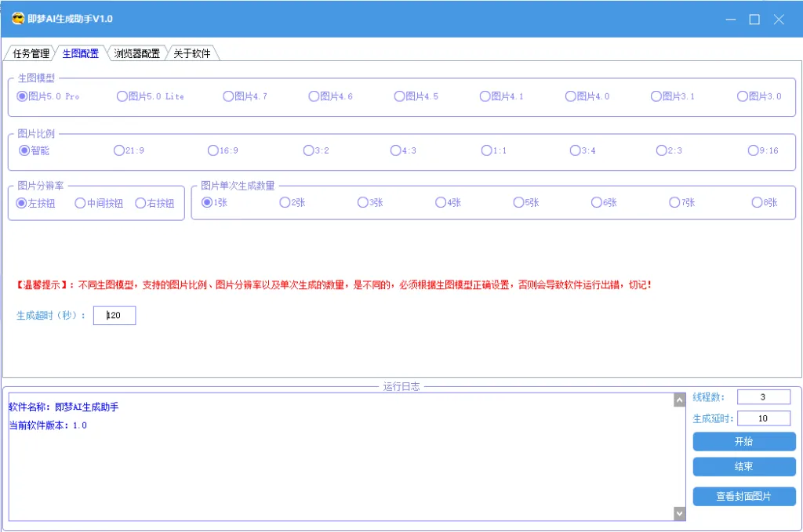Image resolution: width=803 pixels, height=532 pixels.
Task: Generate 8张 per batch
Action: click(x=765, y=203)
